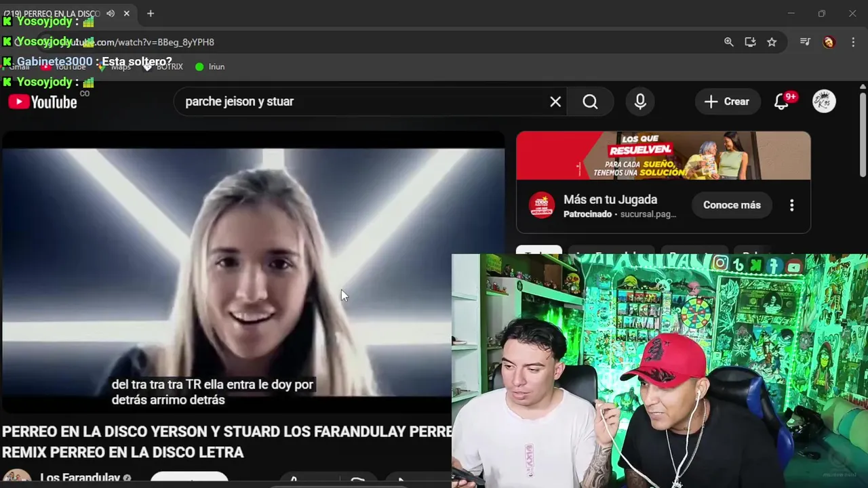The image size is (868, 488).
Task: Open Chrome's three-dot menu
Action: [852, 42]
